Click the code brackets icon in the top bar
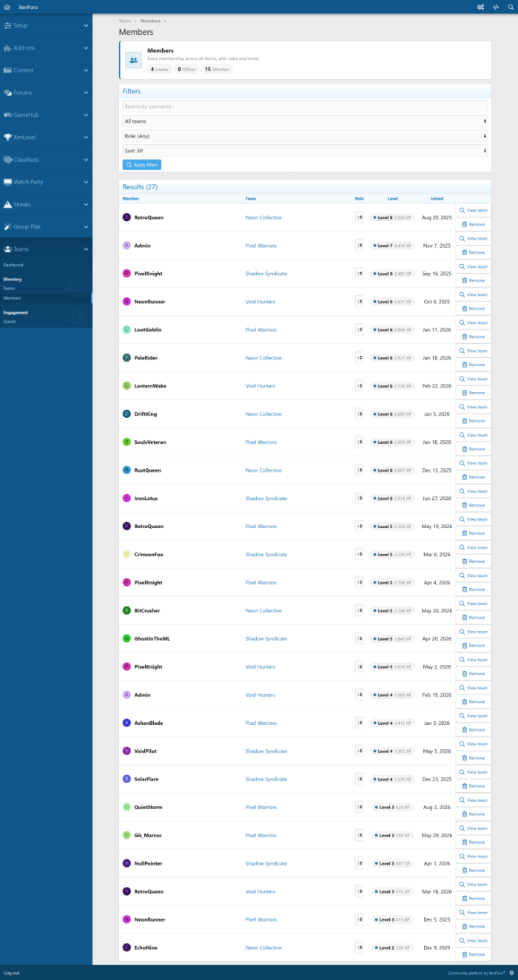The height and width of the screenshot is (980, 518). (496, 7)
